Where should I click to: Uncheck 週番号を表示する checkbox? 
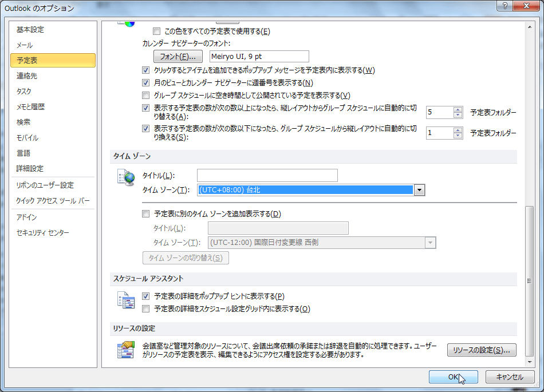click(x=145, y=83)
